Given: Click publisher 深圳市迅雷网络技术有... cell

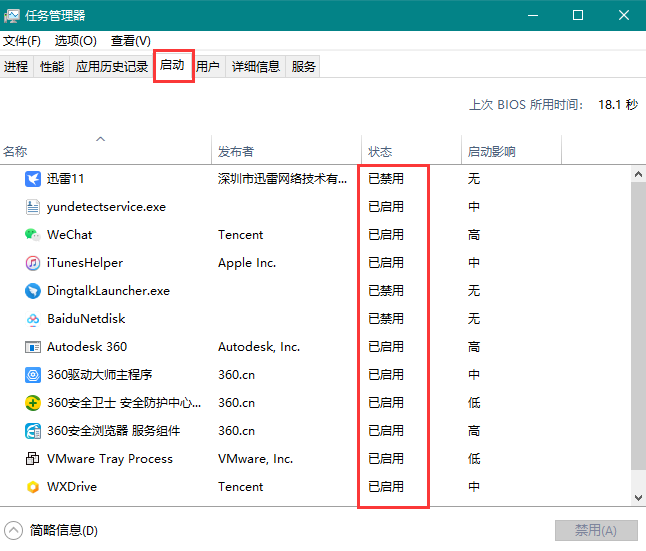Looking at the screenshot, I should (283, 179).
